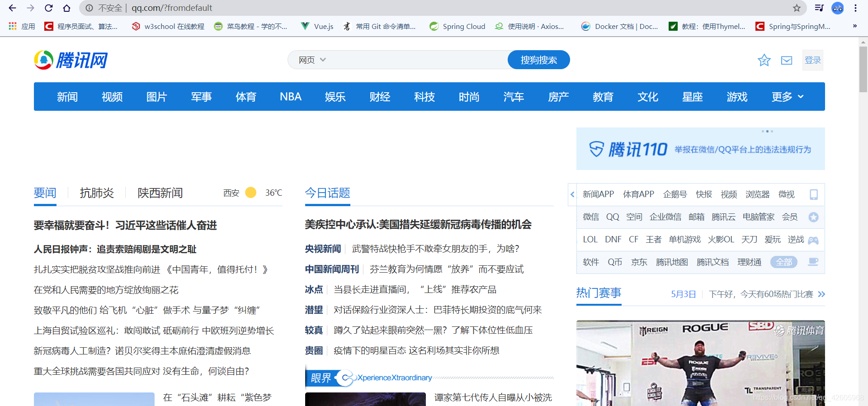
Task: Open the QQ link in services row
Action: point(613,217)
